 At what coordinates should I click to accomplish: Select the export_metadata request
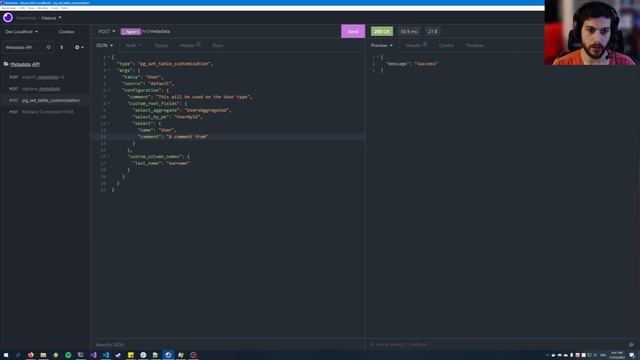(x=44, y=77)
